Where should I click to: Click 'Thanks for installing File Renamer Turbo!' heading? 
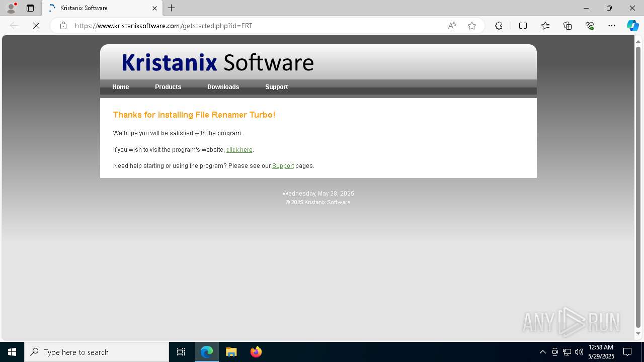[x=194, y=115]
